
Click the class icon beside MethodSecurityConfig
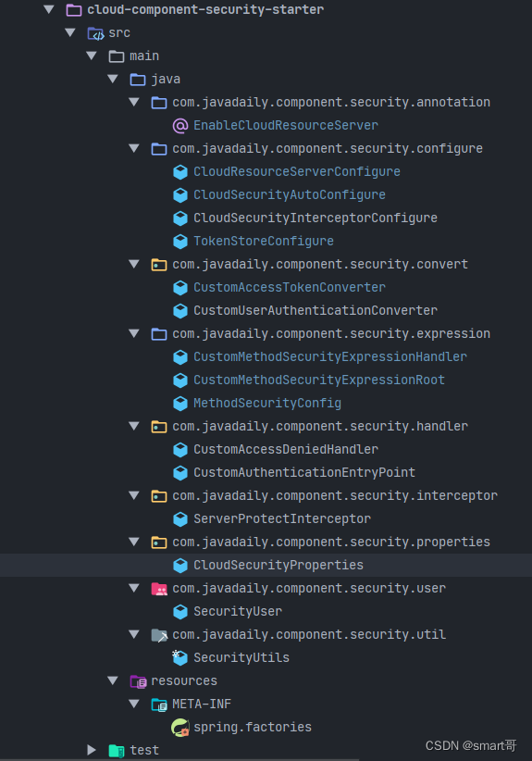(x=180, y=404)
